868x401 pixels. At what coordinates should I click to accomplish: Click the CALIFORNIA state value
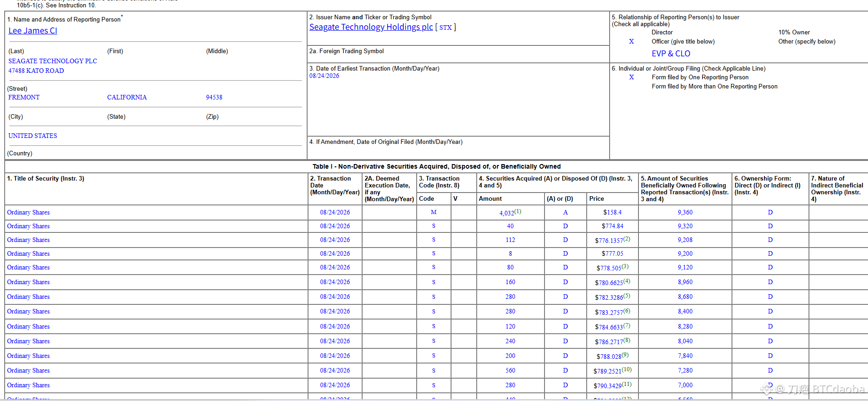pyautogui.click(x=127, y=97)
